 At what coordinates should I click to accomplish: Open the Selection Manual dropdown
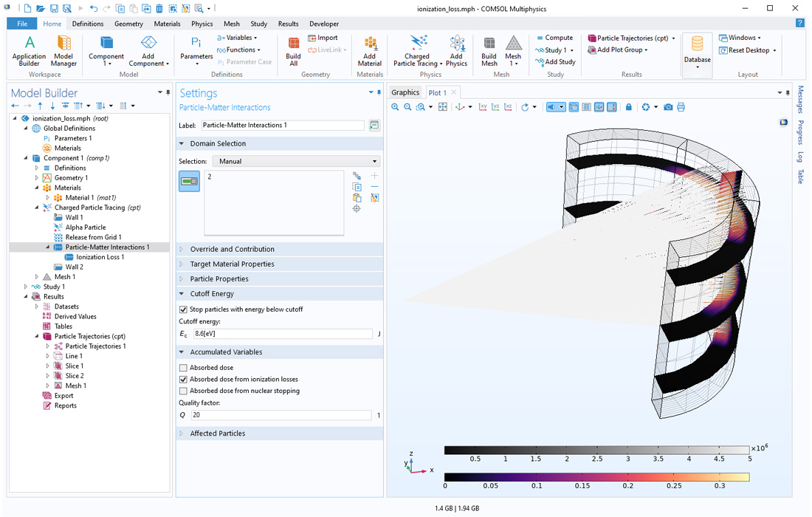pos(296,161)
